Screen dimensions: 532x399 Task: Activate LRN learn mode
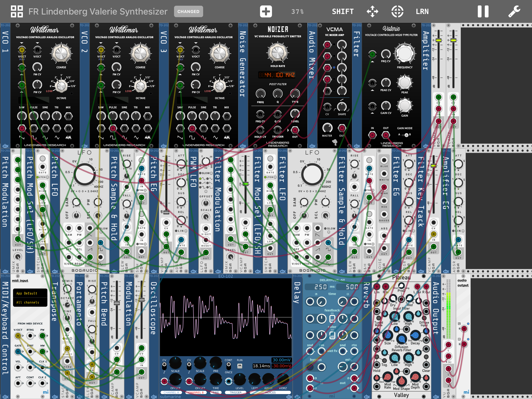pos(422,11)
